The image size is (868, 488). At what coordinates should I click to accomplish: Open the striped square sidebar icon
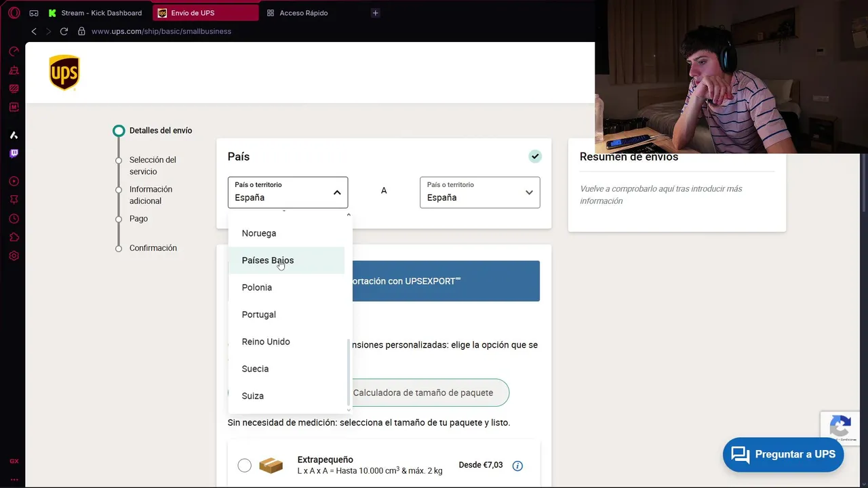(x=14, y=88)
